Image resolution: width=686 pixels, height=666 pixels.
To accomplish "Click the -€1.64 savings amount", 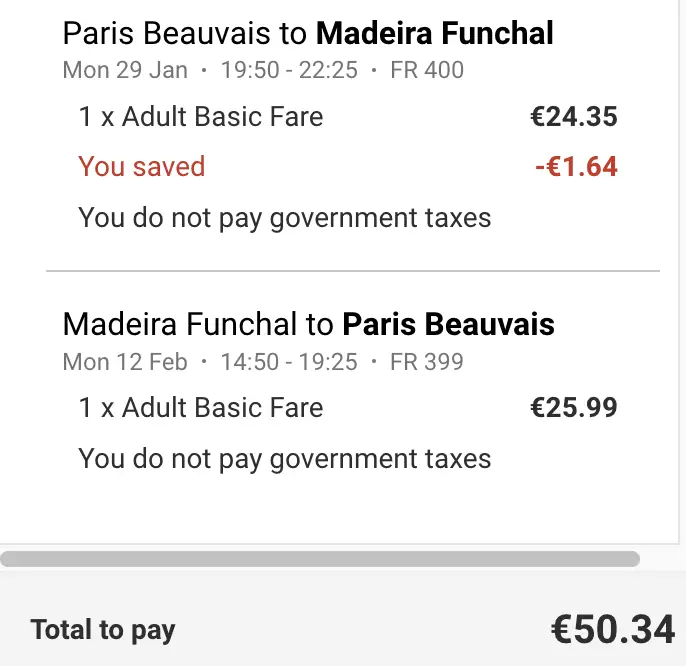I will (576, 166).
